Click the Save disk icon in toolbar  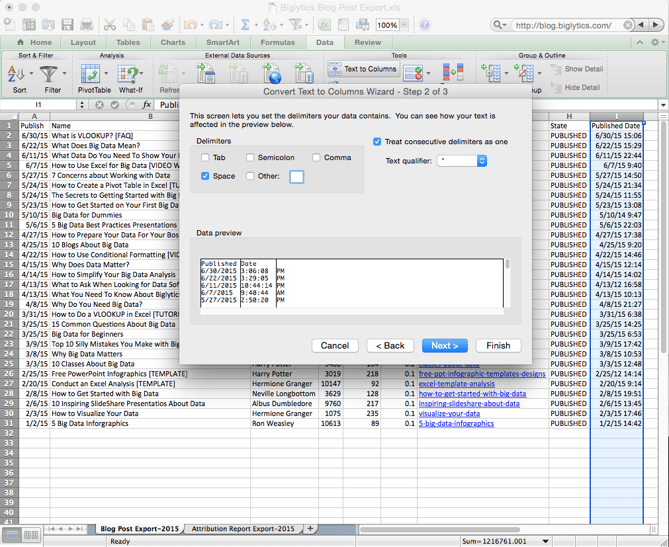click(x=67, y=25)
